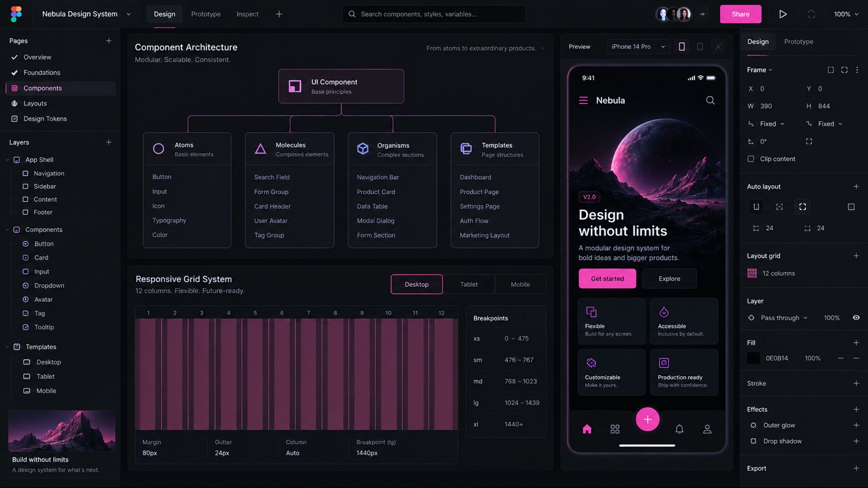Add a new layer in Layers
The image size is (868, 488).
[x=108, y=142]
